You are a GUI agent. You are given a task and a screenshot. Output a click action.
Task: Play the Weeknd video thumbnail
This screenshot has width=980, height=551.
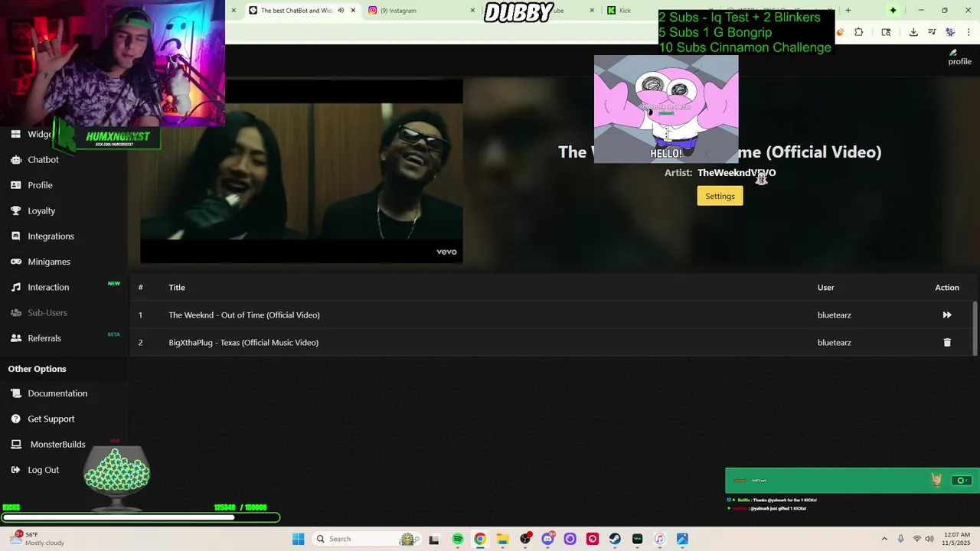[x=302, y=171]
